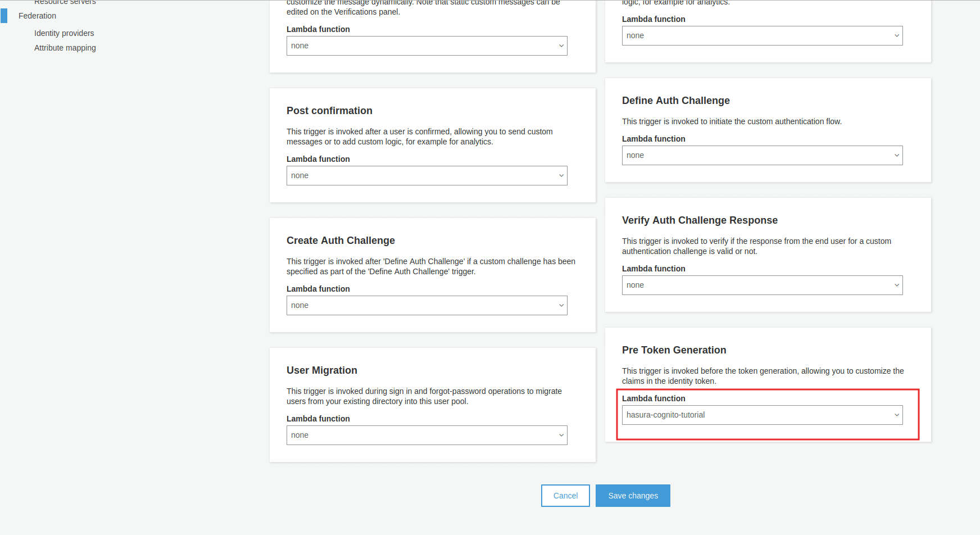The height and width of the screenshot is (535, 980).
Task: Open Federation in the sidebar
Action: coord(37,16)
